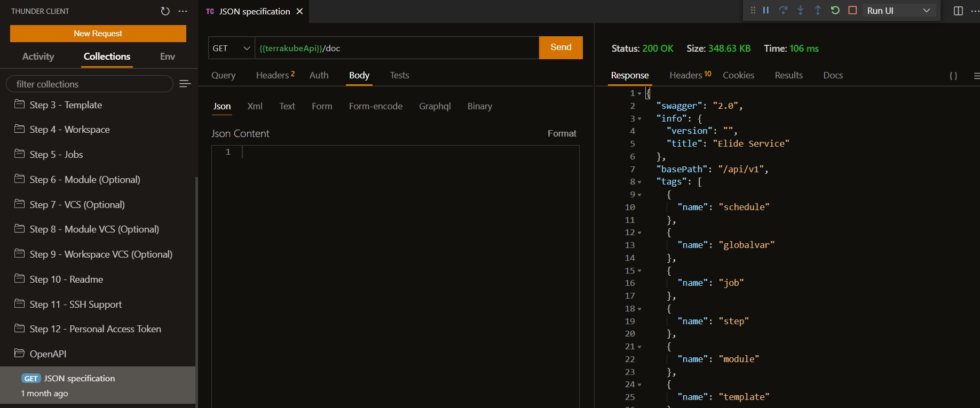Click the New Request button
980x408 pixels.
pos(98,33)
